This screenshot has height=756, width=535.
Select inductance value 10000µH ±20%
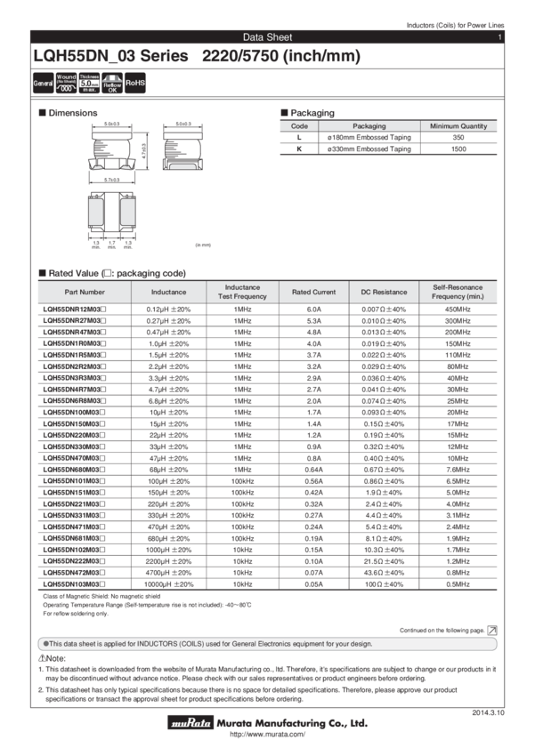tap(168, 584)
